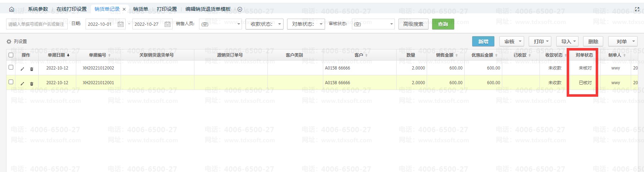Click the green 查询 button
Viewport: 644px width, 172px height.
point(443,24)
